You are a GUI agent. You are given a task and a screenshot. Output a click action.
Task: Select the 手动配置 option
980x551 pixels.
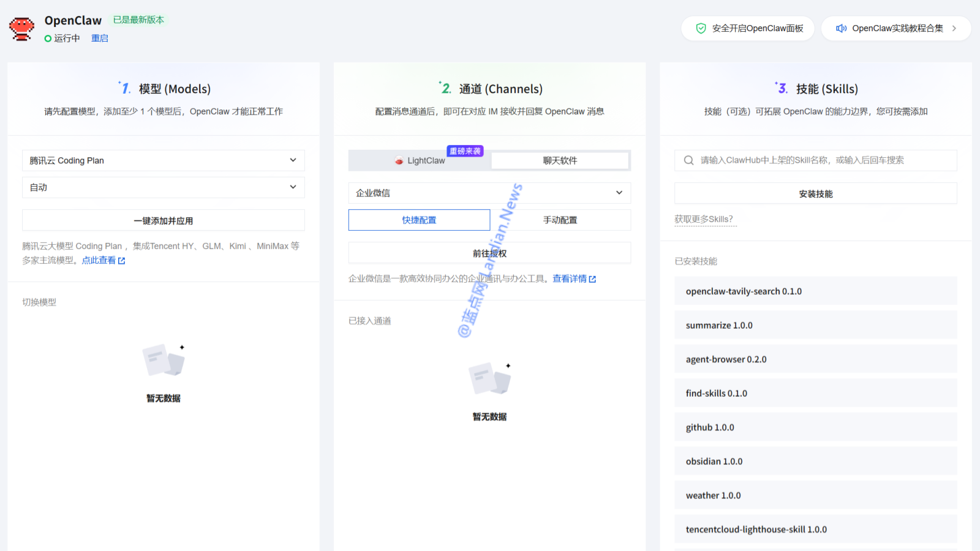pos(560,220)
